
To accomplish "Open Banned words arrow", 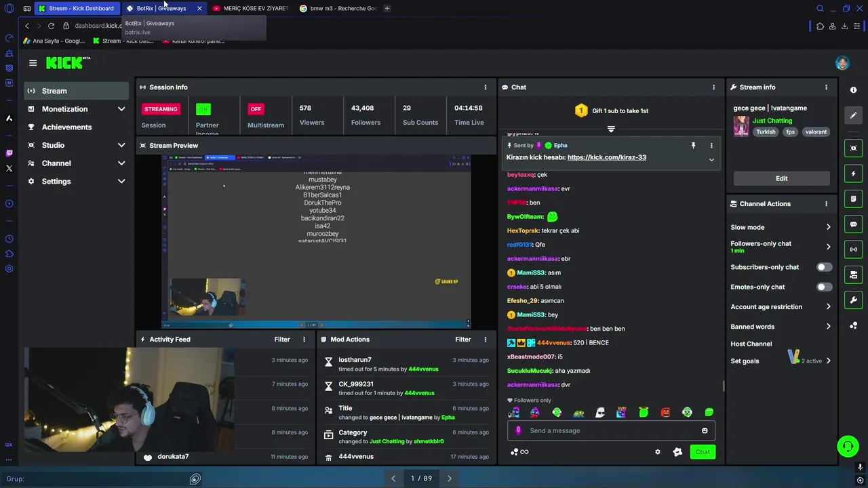I will [x=828, y=327].
